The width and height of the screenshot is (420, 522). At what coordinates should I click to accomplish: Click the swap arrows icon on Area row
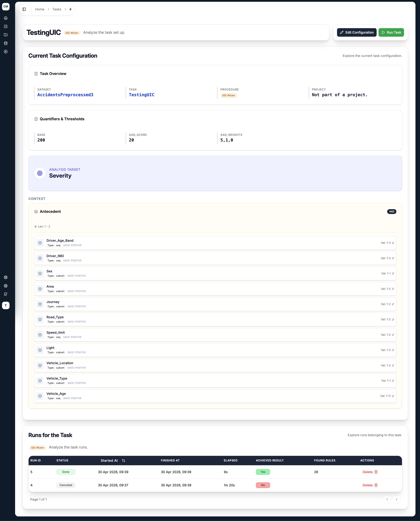pyautogui.click(x=393, y=289)
